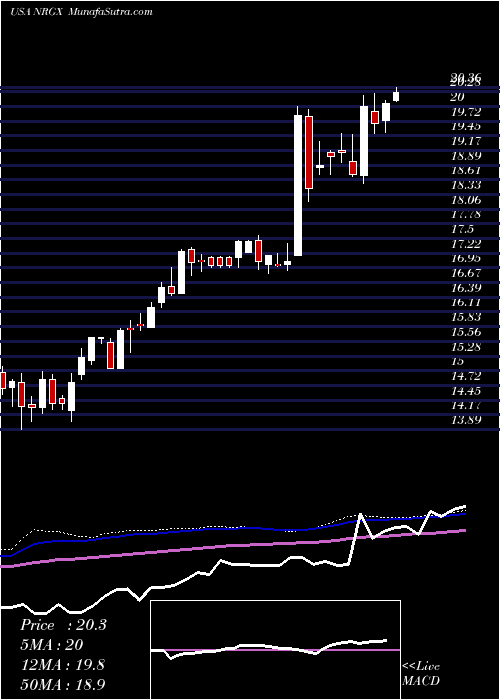Click the '17.78' price axis label
This screenshot has height=700, width=500.
[x=466, y=214]
